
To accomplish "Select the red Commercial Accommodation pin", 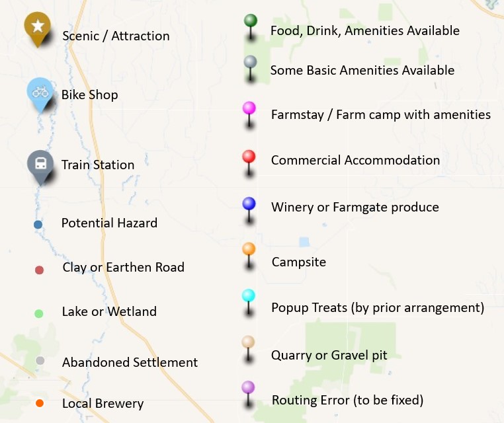I will [249, 157].
